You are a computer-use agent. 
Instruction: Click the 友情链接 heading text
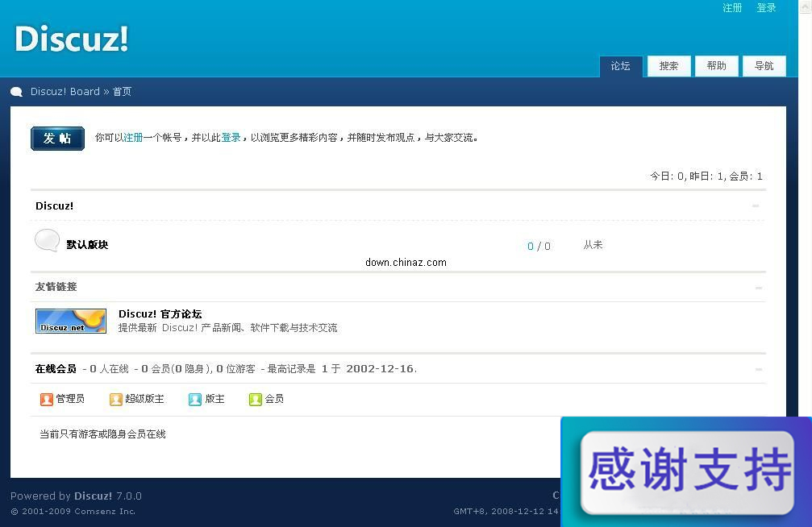[x=56, y=287]
